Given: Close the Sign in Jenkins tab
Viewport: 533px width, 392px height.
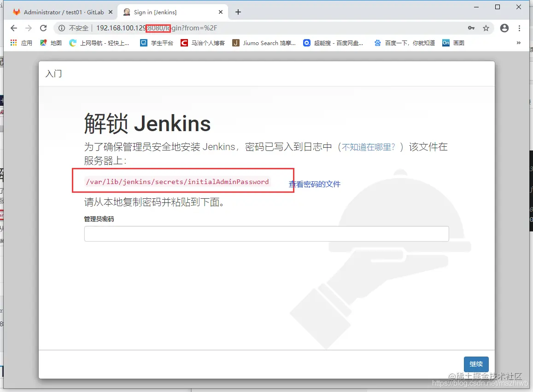Looking at the screenshot, I should click(x=221, y=12).
